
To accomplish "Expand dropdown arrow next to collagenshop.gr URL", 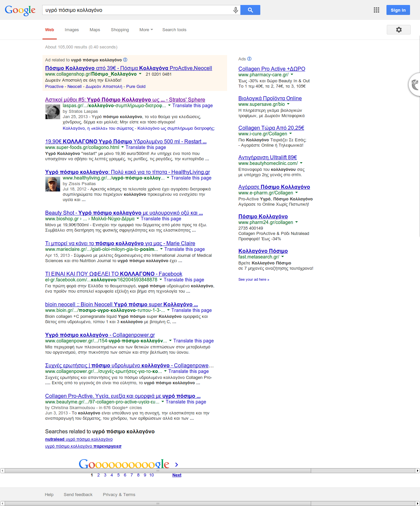I will tap(140, 74).
